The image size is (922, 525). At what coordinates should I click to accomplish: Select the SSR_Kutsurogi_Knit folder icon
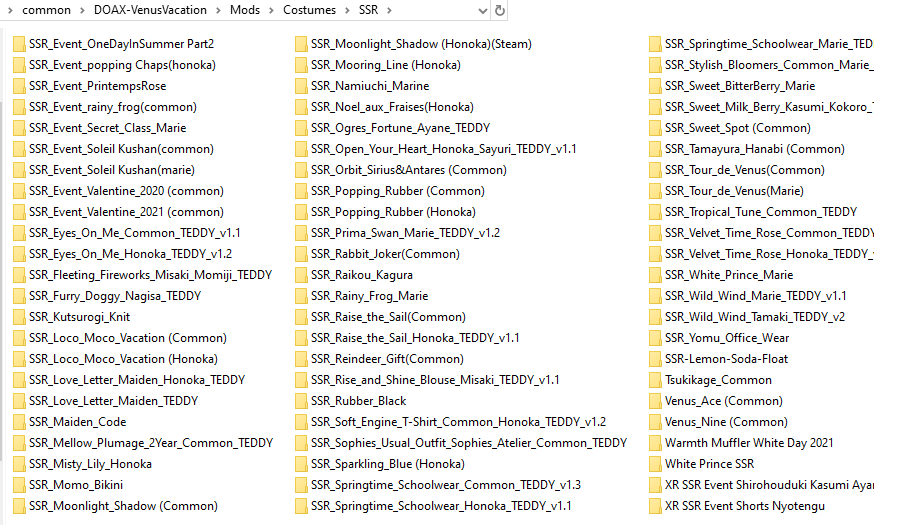pyautogui.click(x=19, y=317)
